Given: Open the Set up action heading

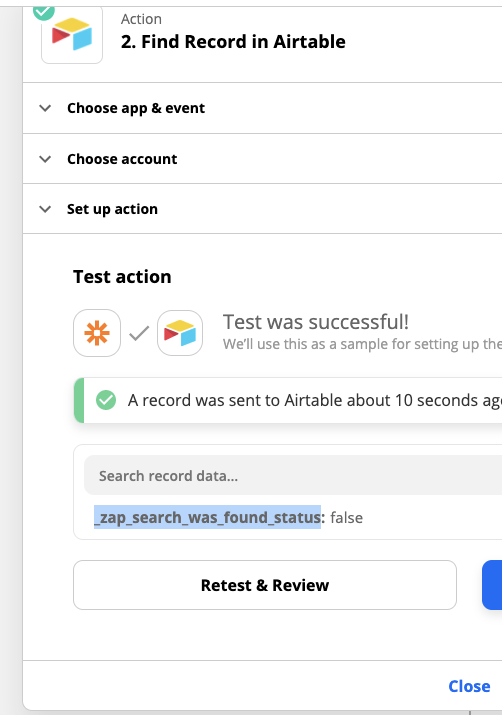Looking at the screenshot, I should coord(112,209).
